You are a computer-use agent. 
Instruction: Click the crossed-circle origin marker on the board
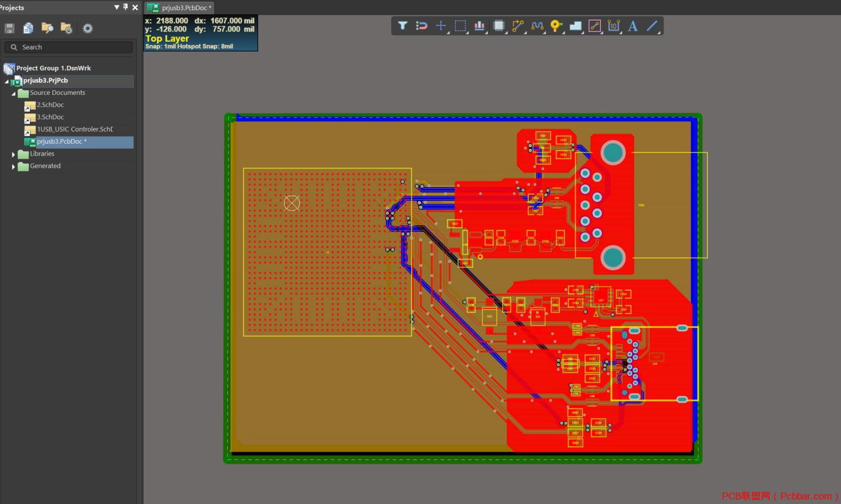tap(292, 203)
